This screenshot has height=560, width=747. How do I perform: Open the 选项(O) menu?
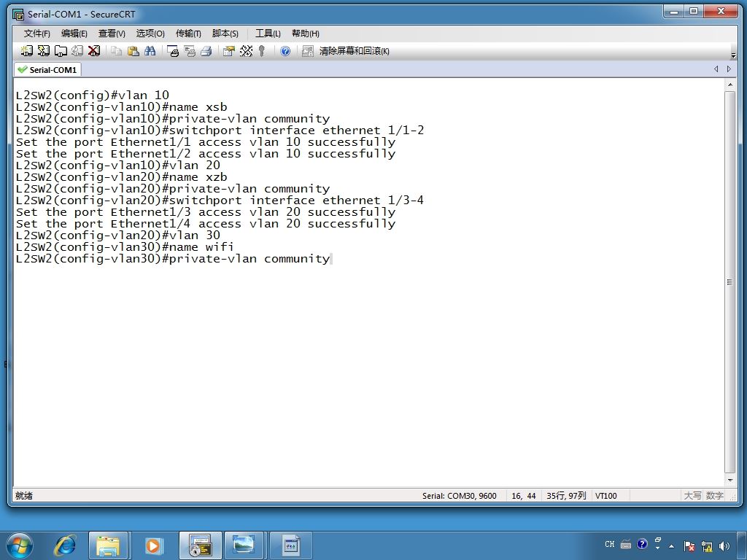click(150, 34)
